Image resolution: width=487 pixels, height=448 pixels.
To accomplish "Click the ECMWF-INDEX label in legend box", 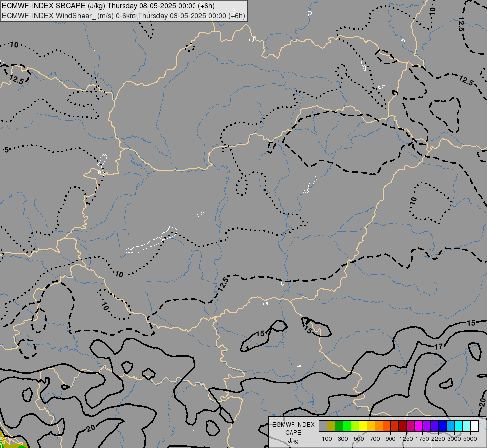I will pos(293,425).
